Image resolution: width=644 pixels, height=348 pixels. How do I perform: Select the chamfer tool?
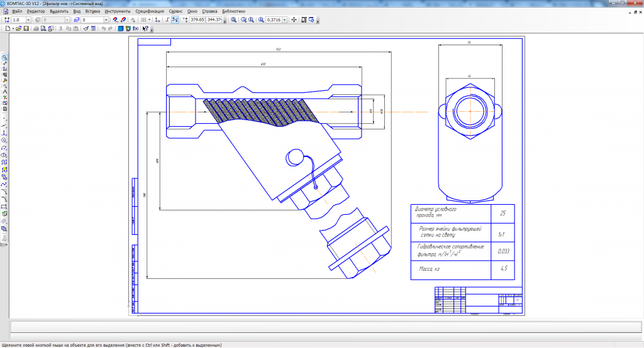[x=4, y=192]
